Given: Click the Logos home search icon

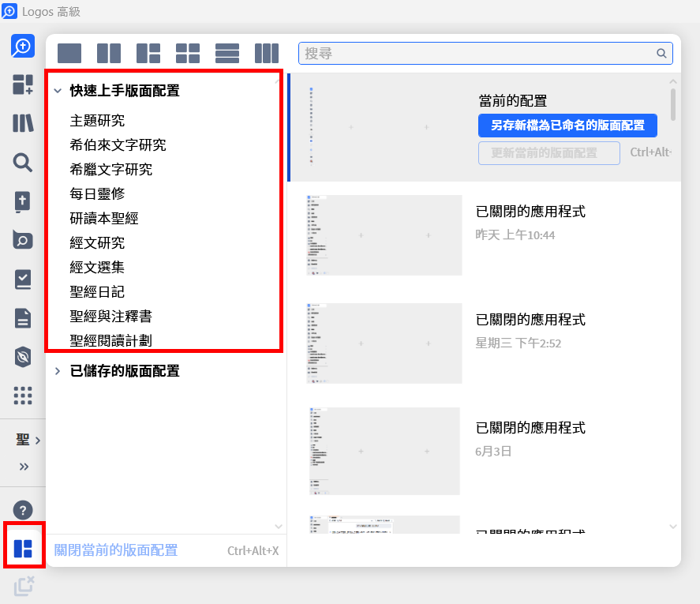Looking at the screenshot, I should click(23, 46).
